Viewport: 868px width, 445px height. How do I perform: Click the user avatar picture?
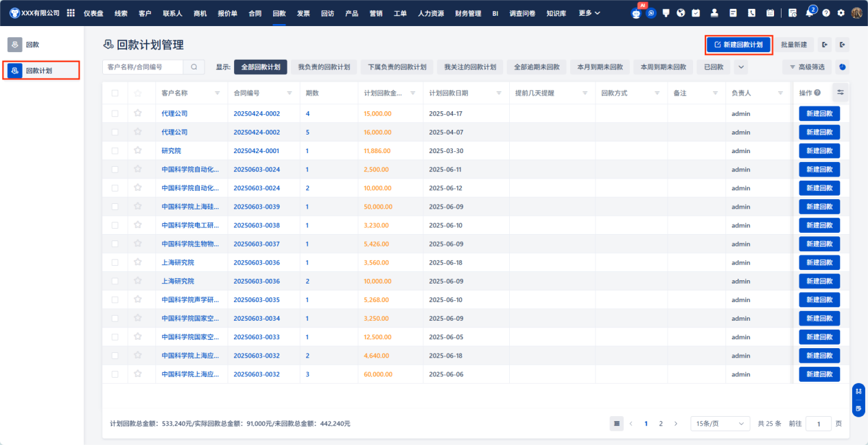click(856, 13)
